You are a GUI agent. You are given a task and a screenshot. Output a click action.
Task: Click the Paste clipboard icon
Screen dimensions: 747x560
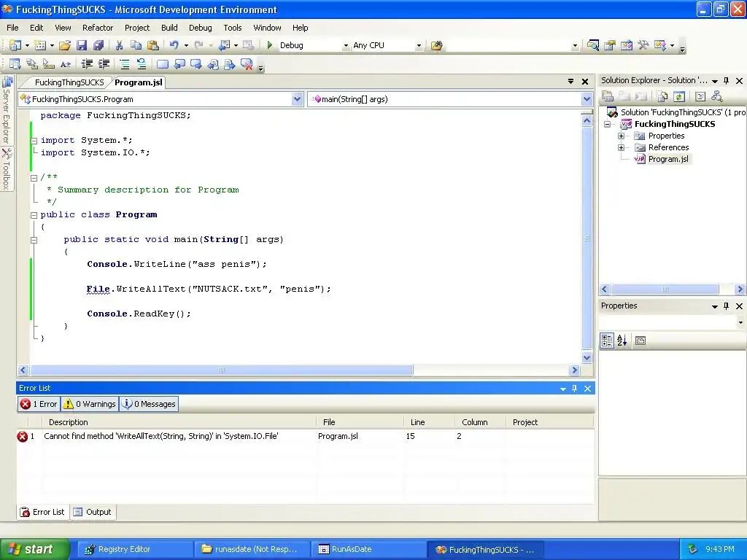tap(153, 45)
